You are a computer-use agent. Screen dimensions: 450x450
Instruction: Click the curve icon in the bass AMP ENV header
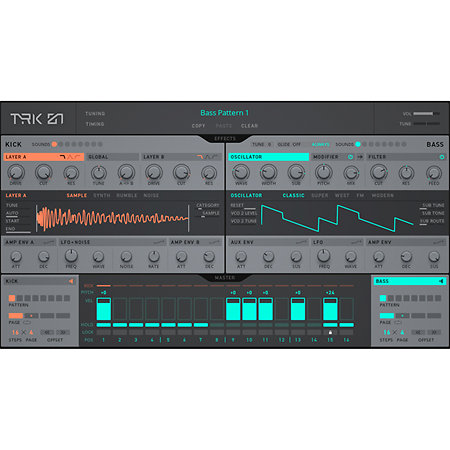439,242
